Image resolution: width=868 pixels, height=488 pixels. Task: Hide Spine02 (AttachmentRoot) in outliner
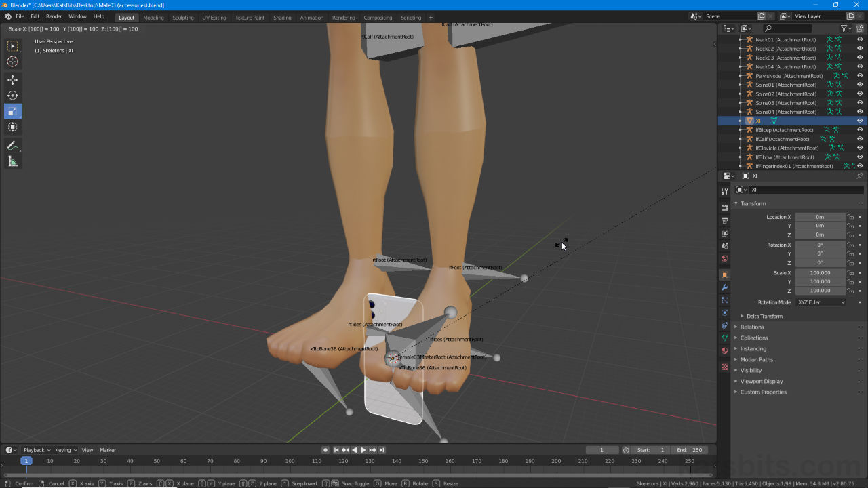point(860,94)
